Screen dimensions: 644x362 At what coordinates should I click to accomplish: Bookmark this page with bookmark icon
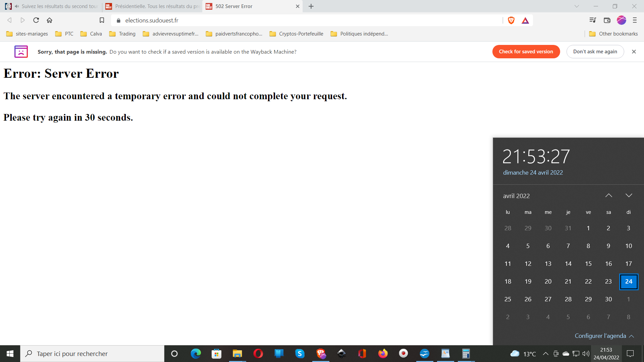[102, 20]
